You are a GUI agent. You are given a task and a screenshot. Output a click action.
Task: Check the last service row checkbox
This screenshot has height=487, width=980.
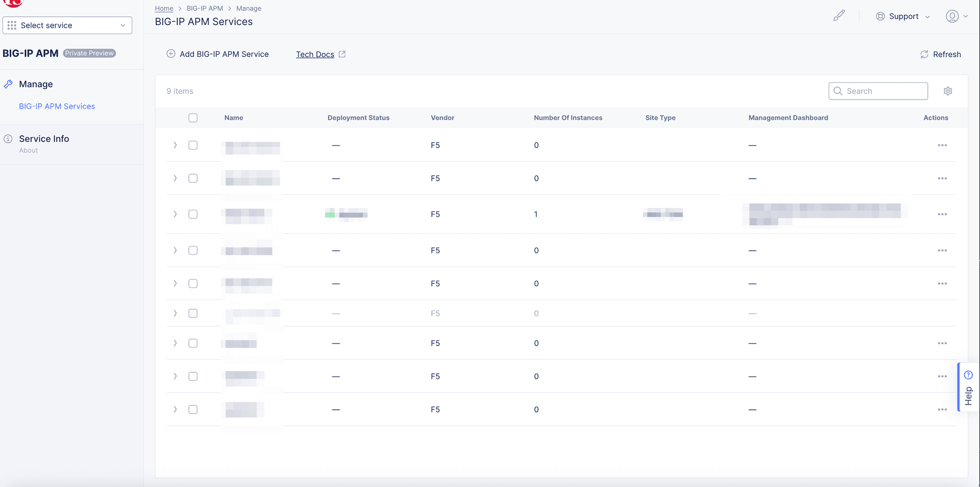point(193,409)
